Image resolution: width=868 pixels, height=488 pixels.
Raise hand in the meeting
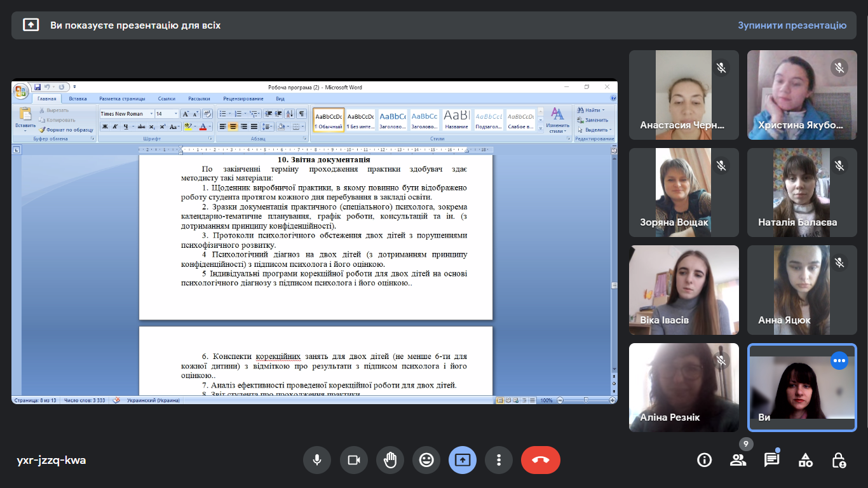point(390,460)
